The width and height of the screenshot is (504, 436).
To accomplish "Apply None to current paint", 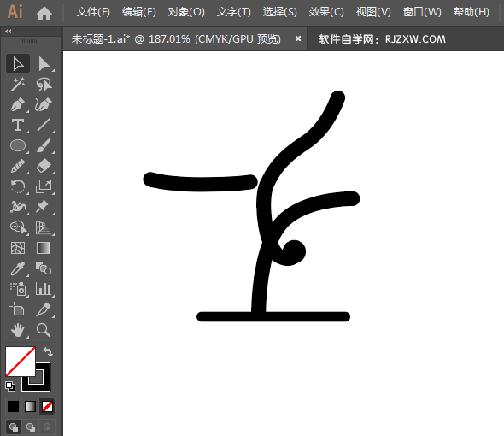I will (x=48, y=406).
